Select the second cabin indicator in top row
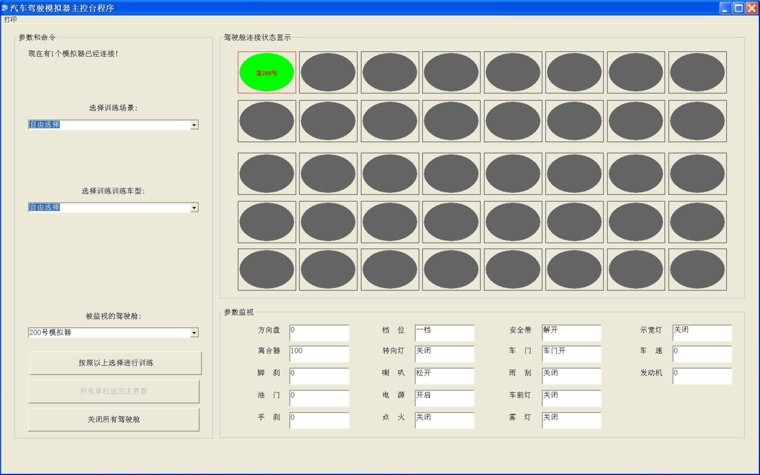 (328, 73)
